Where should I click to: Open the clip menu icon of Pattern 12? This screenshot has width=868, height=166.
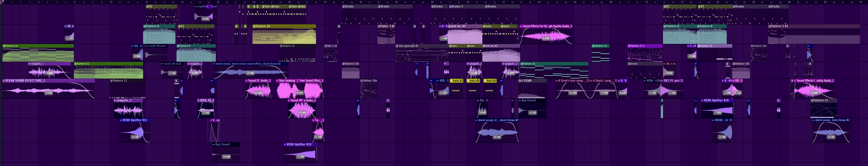(111, 81)
